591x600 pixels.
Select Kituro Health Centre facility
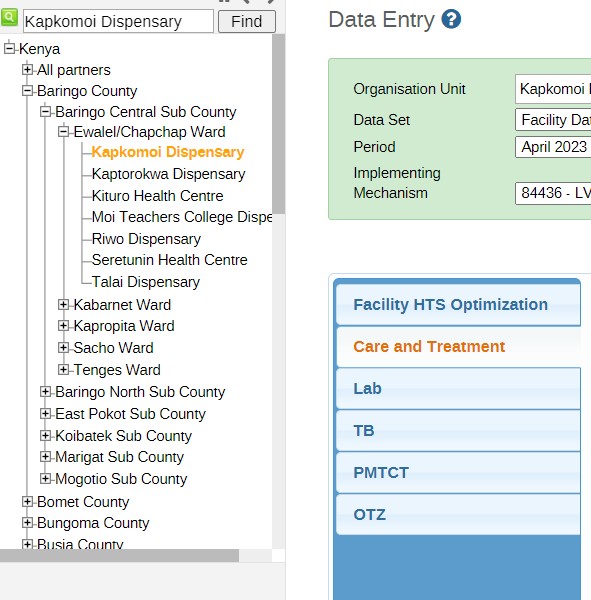(x=157, y=196)
